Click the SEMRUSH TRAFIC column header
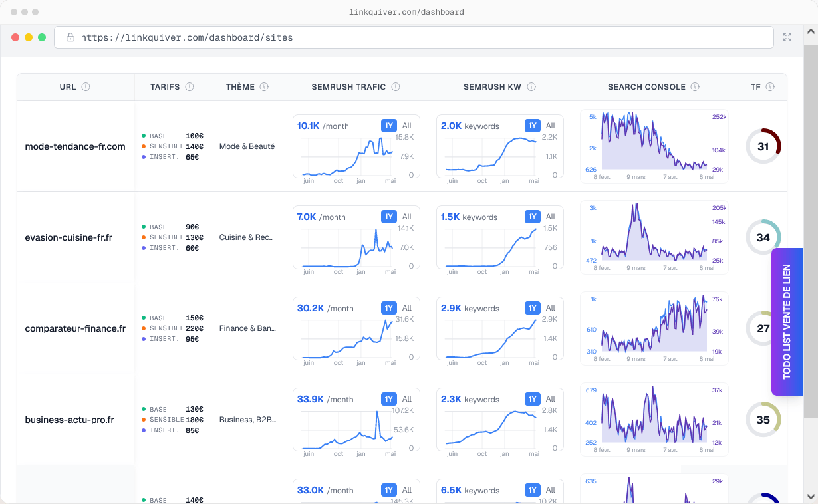Screen dimensions: 818x504 [348, 87]
